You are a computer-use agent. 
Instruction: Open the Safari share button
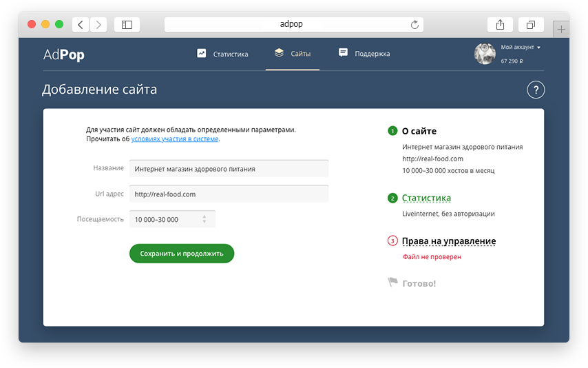coord(501,25)
